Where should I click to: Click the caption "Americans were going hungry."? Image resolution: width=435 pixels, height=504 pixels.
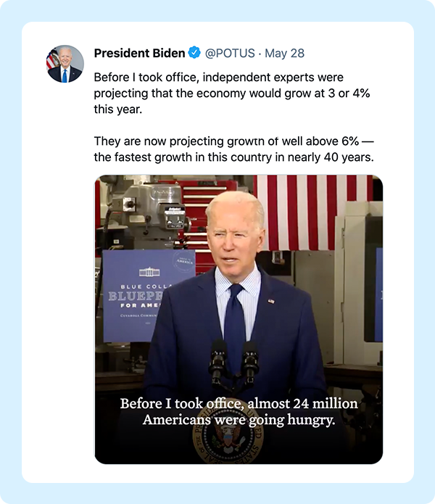point(239,420)
